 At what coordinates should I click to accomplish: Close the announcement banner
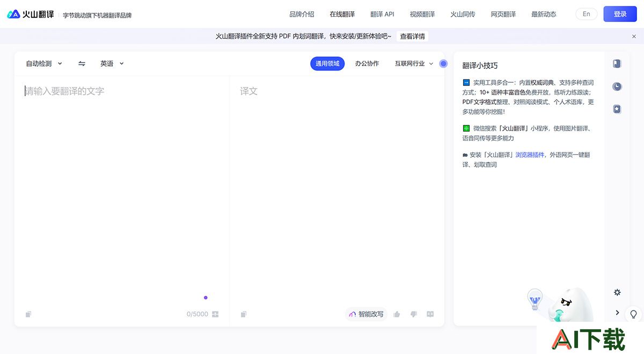pyautogui.click(x=634, y=37)
